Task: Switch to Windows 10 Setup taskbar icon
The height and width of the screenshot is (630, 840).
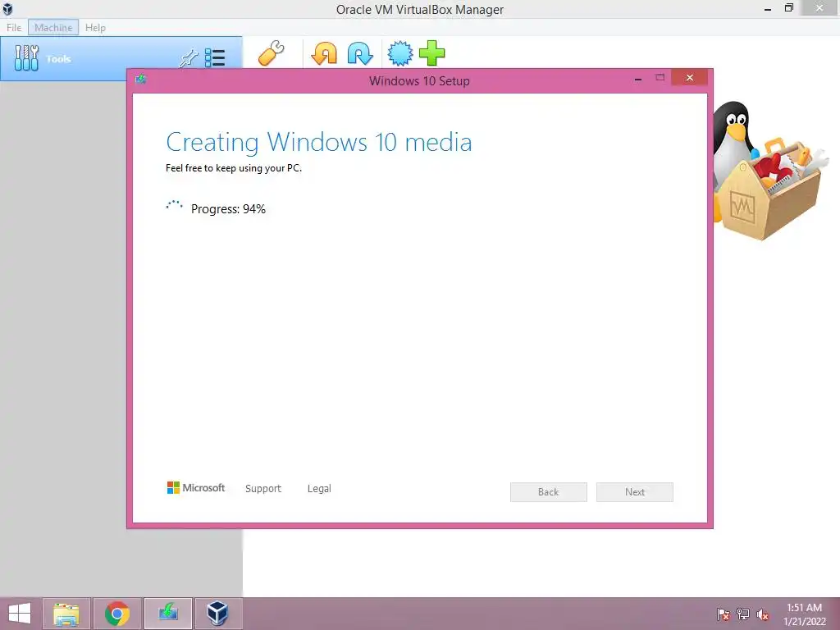Action: 167,614
